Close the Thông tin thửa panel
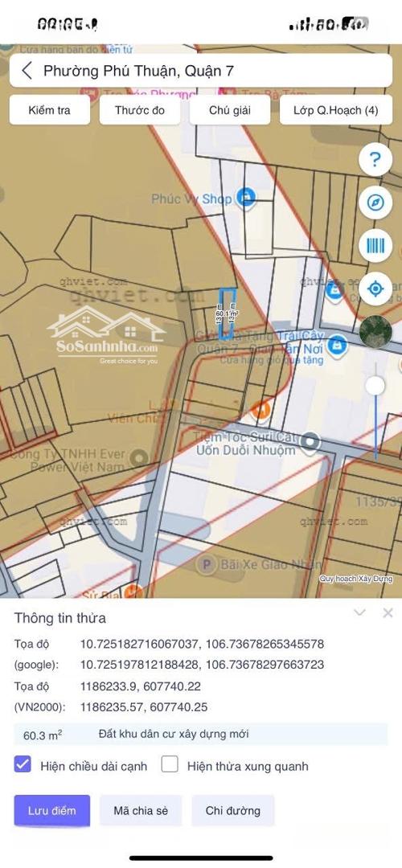Screen dimensions: 402x868 pyautogui.click(x=388, y=612)
